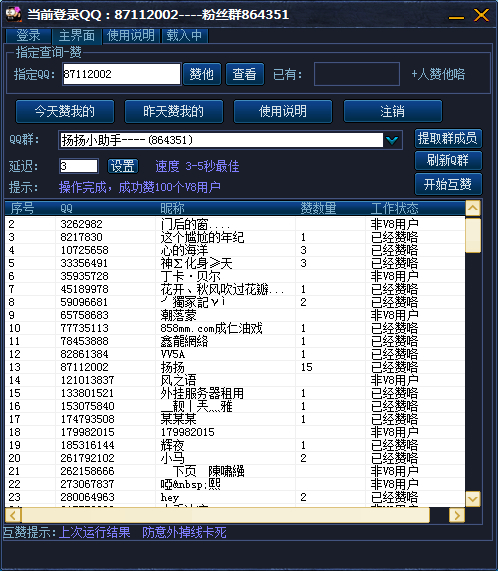Click the QQ群 combo box showing 扬扬小助手
This screenshot has width=498, height=571.
tap(230, 140)
